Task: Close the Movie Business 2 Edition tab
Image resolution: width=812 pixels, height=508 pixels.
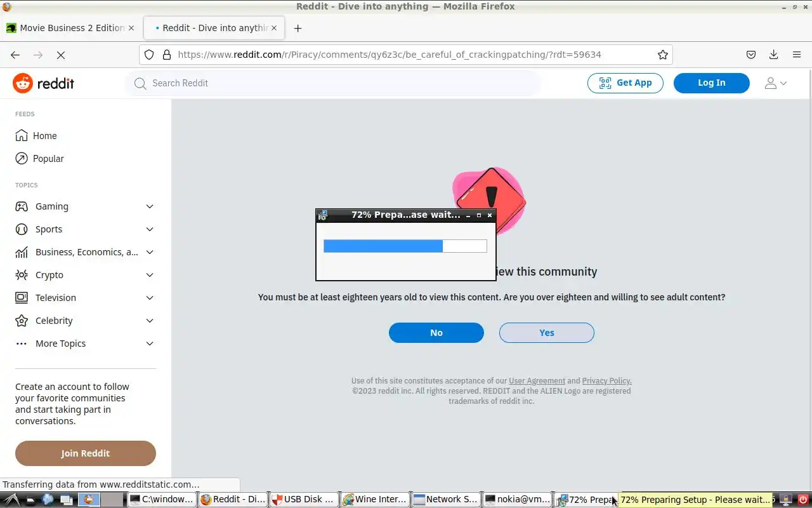Action: point(131,28)
